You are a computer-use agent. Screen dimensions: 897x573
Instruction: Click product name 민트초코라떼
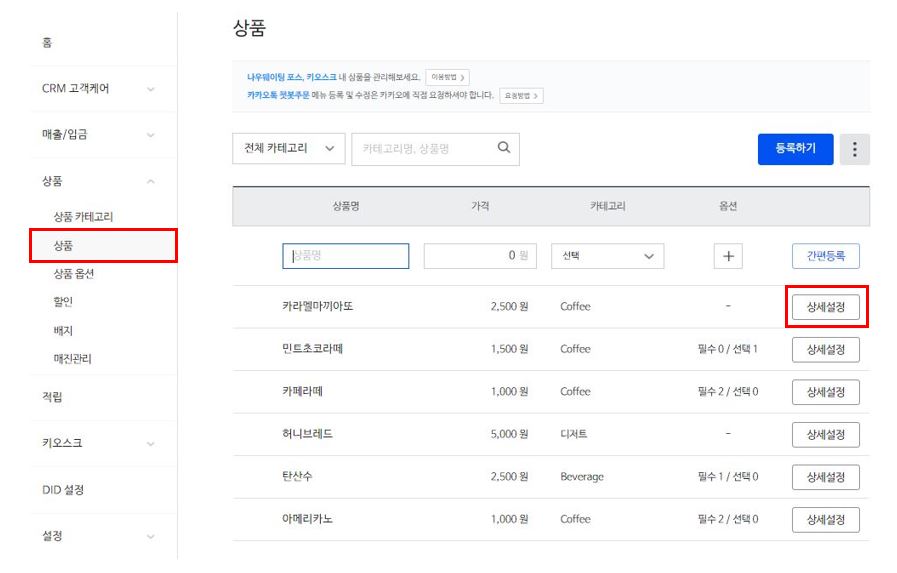(312, 349)
